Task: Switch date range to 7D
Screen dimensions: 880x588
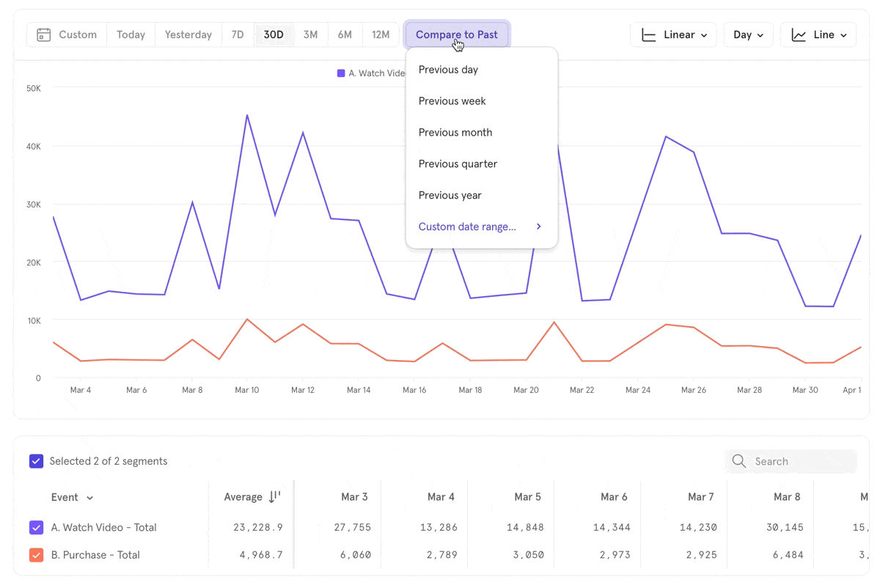Action: click(x=237, y=34)
